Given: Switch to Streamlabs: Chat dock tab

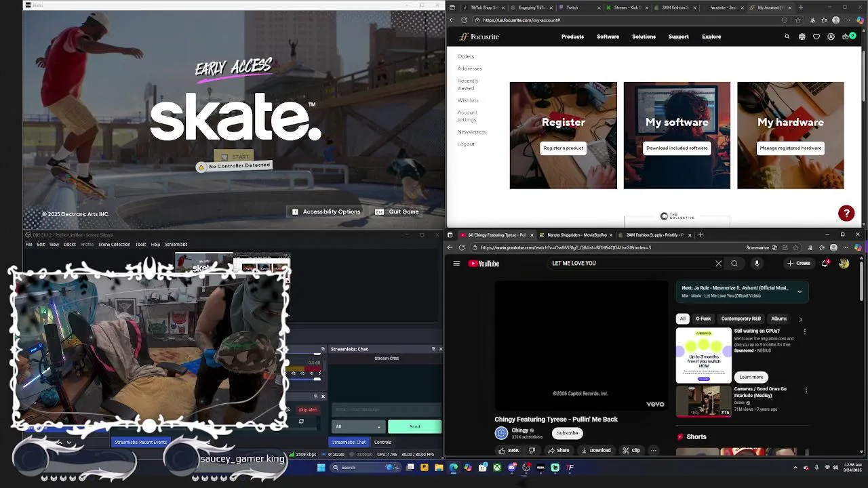Looking at the screenshot, I should [349, 442].
